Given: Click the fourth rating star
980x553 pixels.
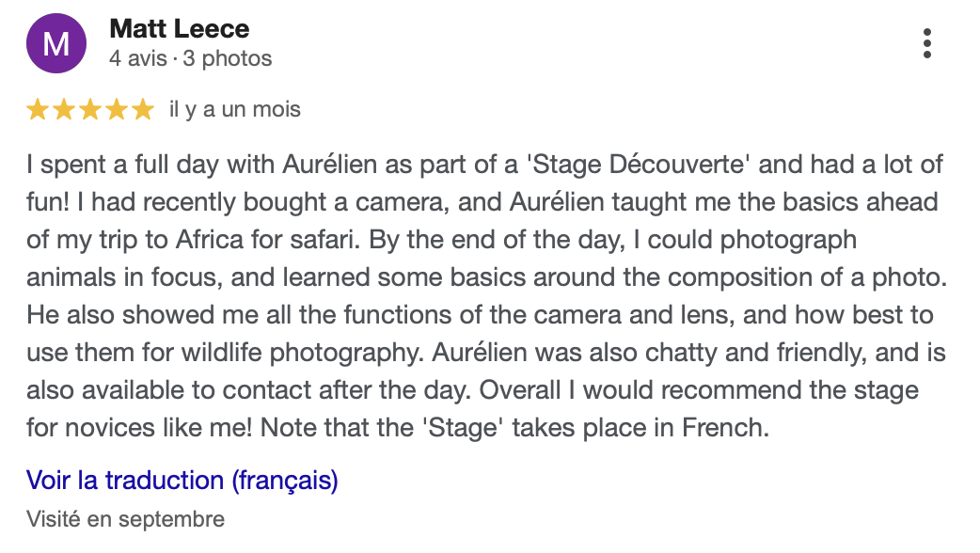Looking at the screenshot, I should pyautogui.click(x=117, y=110).
